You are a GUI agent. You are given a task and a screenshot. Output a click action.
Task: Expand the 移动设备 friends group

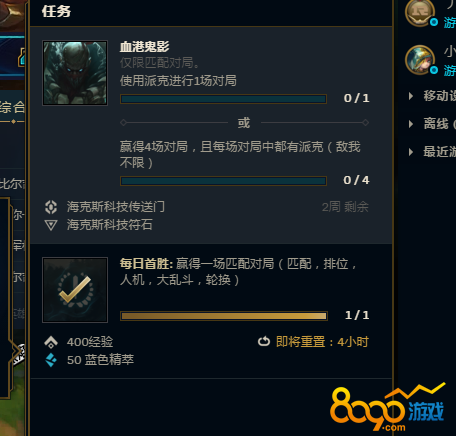point(411,96)
